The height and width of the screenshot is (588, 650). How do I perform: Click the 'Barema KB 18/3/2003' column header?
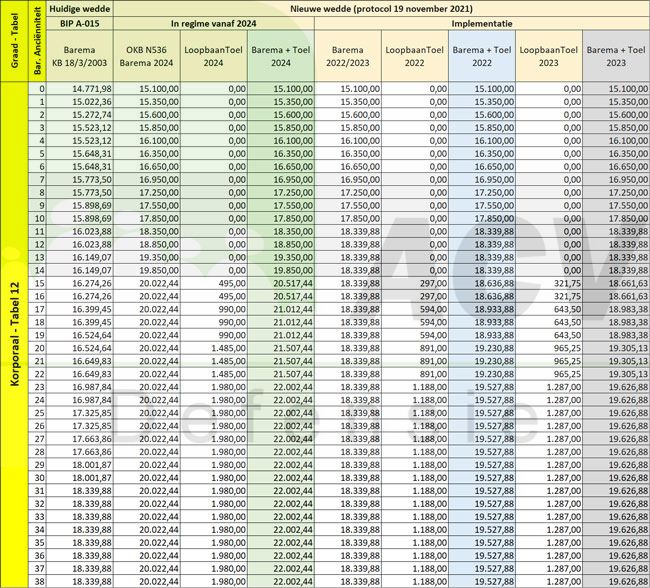pos(80,56)
